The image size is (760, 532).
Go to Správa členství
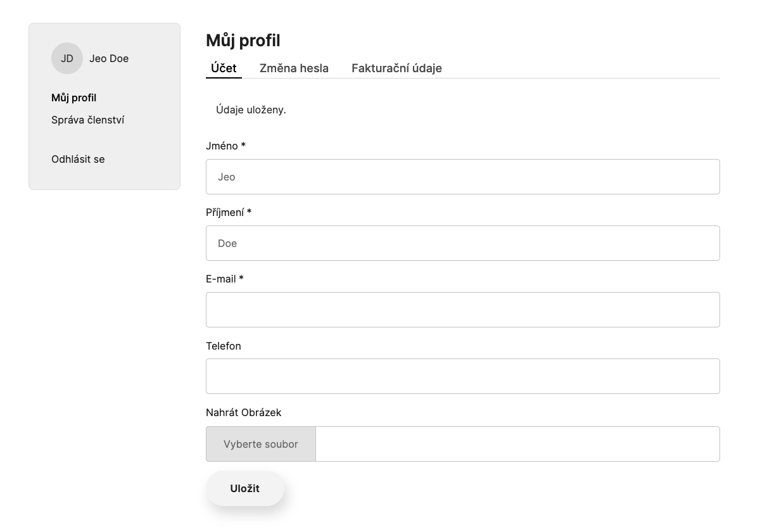(x=87, y=120)
